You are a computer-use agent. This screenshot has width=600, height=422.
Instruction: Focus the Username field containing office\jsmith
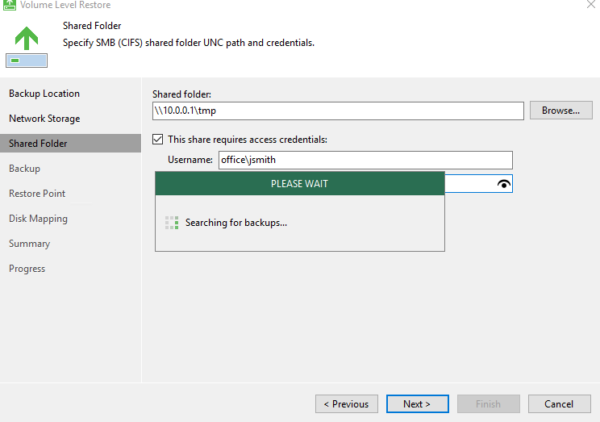pos(364,160)
